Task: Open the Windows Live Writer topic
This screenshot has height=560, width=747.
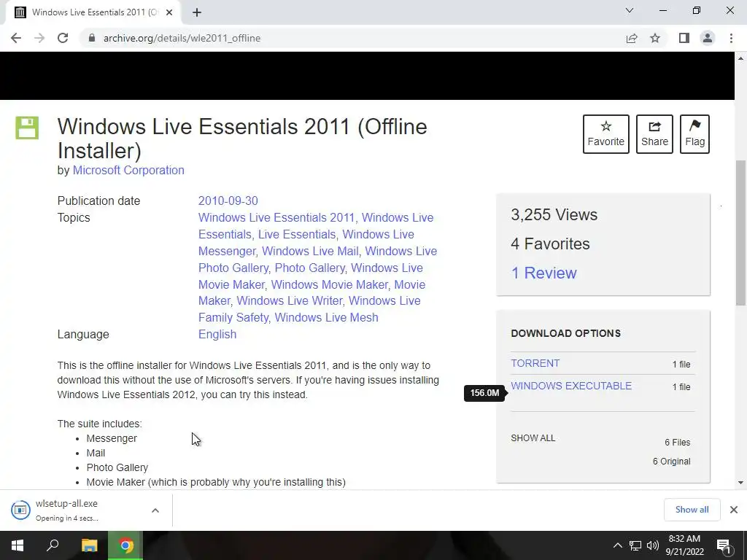Action: 290,301
